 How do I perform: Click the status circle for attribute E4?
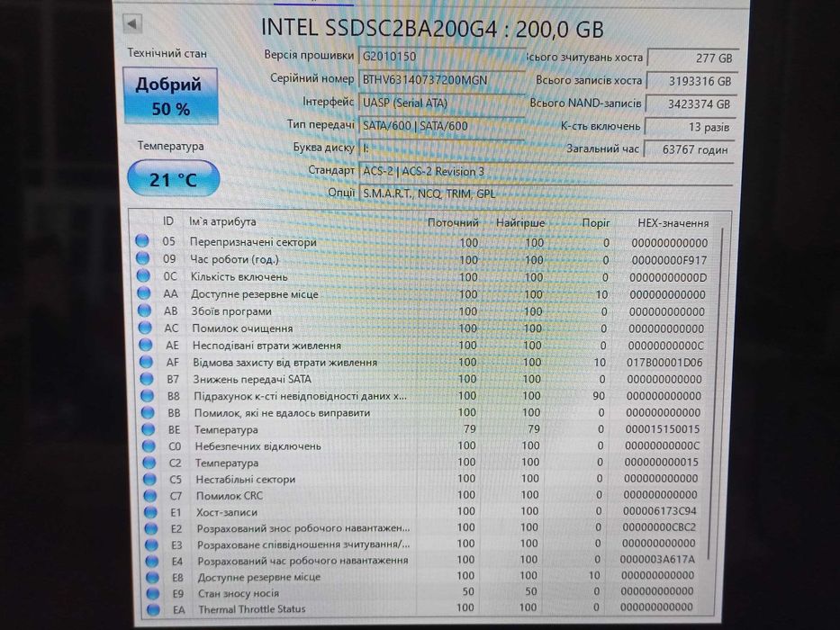pyautogui.click(x=152, y=561)
